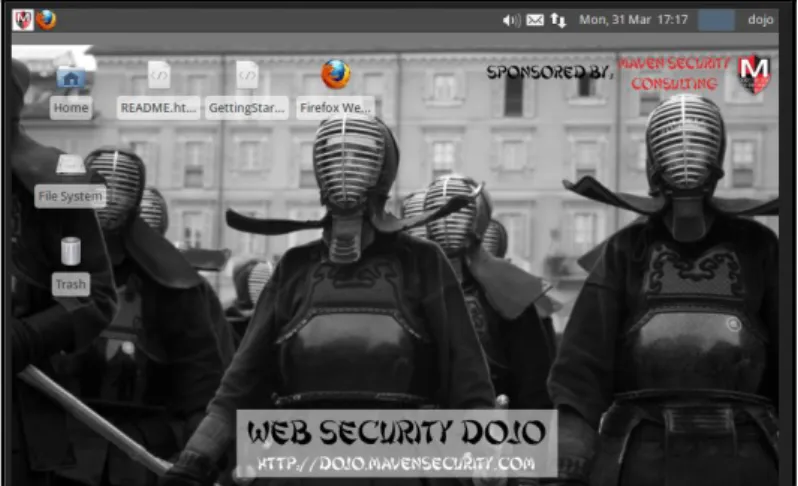Show calendar from the Mon, 31 Mar 17:17 clock

tap(633, 20)
